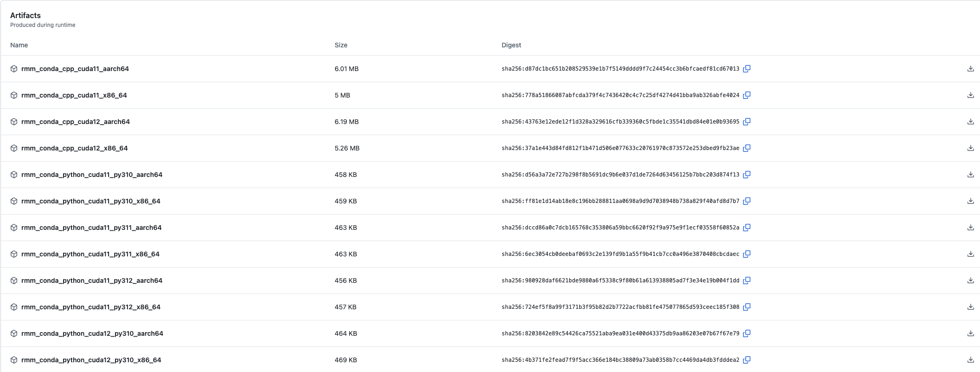The width and height of the screenshot is (980, 372).
Task: Download the rmm_conda_python_cuda11_py310_x86_64 artifact
Action: (970, 201)
